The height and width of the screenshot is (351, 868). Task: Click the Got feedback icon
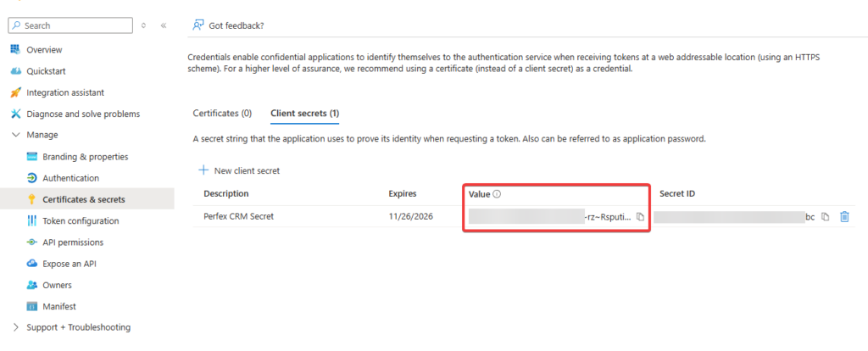[198, 25]
